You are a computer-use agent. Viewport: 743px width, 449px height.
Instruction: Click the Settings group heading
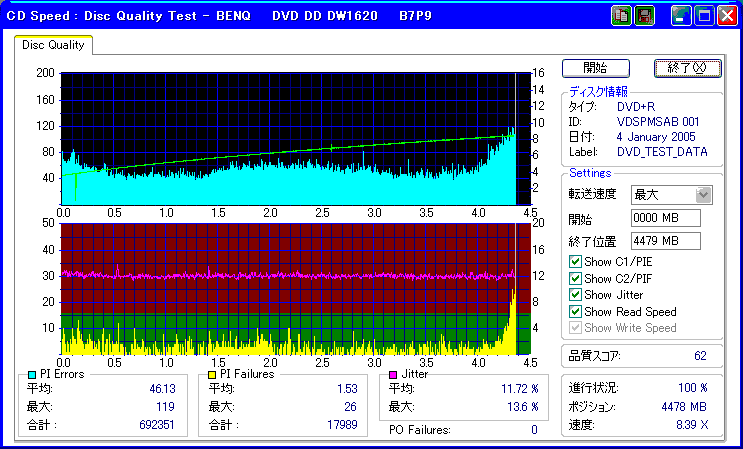pos(590,173)
